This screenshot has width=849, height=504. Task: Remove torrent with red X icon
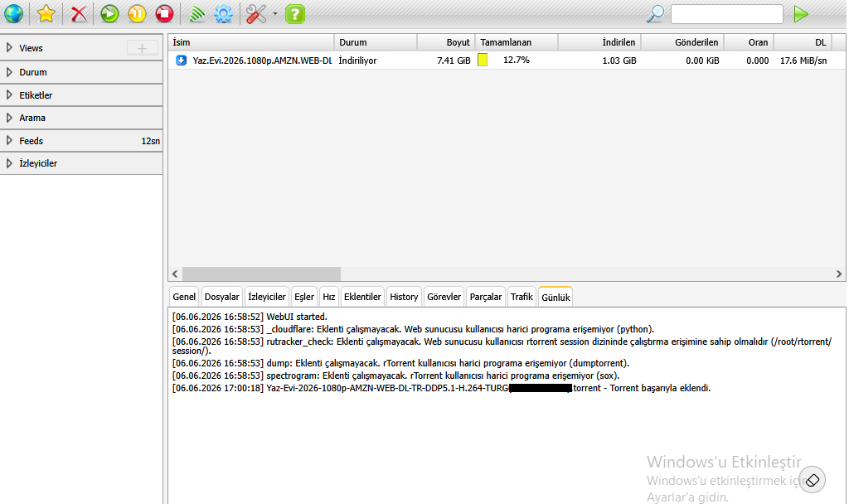(79, 13)
